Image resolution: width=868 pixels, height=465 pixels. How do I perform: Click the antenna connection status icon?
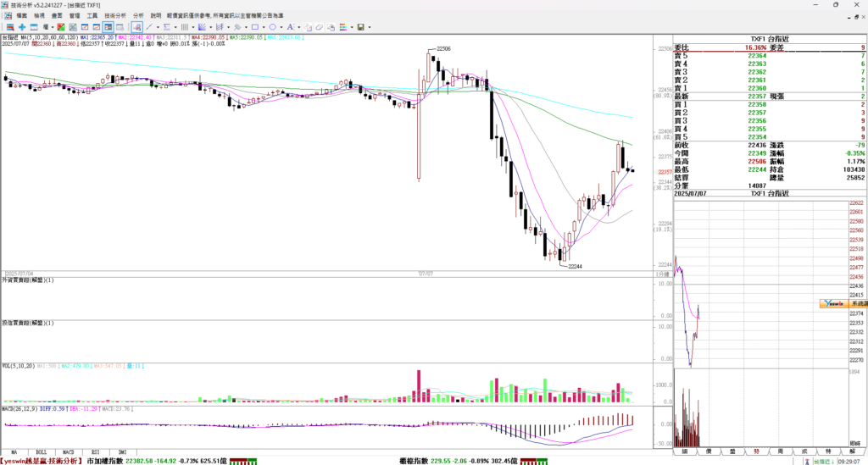807,461
